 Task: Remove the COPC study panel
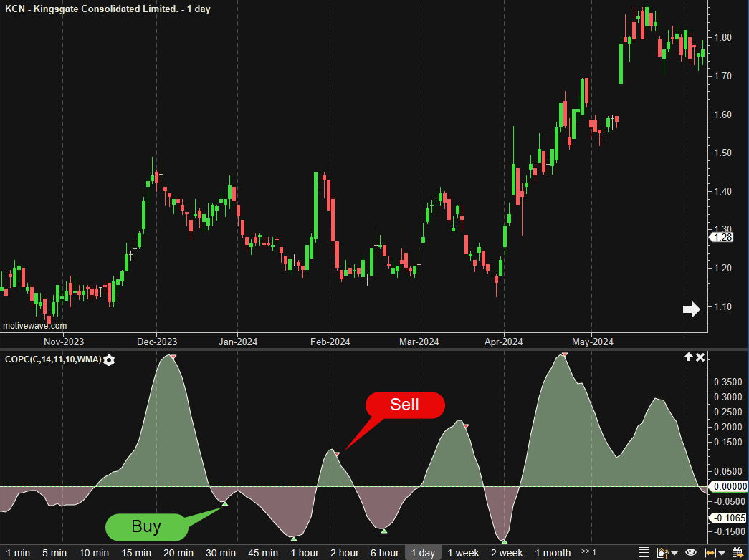701,357
